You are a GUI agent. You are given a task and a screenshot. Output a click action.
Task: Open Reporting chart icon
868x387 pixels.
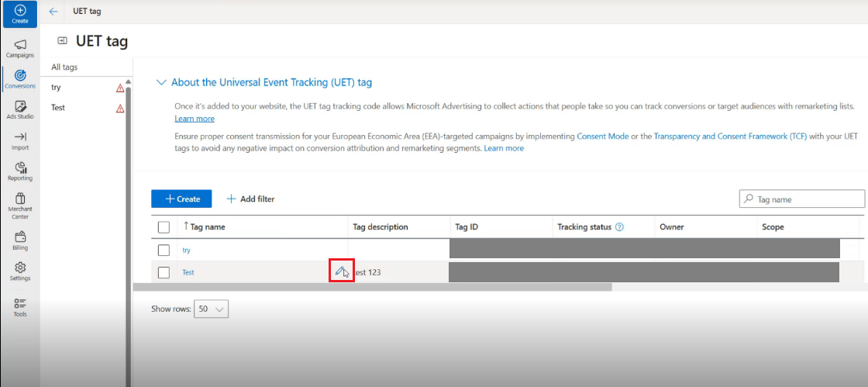click(20, 168)
